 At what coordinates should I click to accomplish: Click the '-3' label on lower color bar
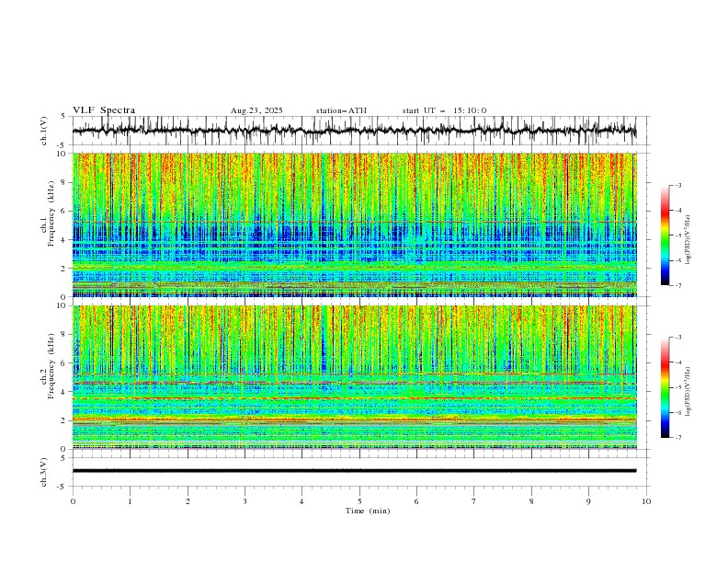[x=678, y=338]
